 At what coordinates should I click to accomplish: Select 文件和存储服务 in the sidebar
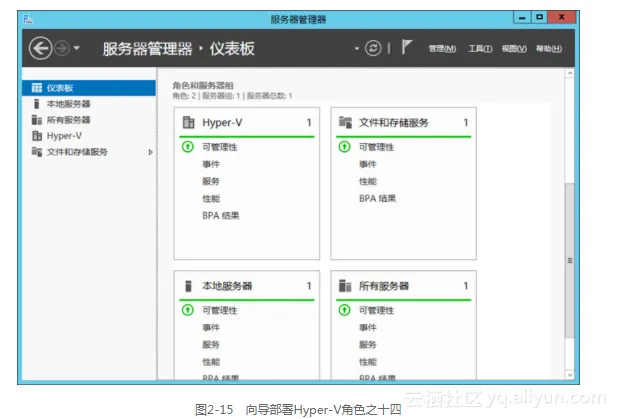(x=89, y=152)
